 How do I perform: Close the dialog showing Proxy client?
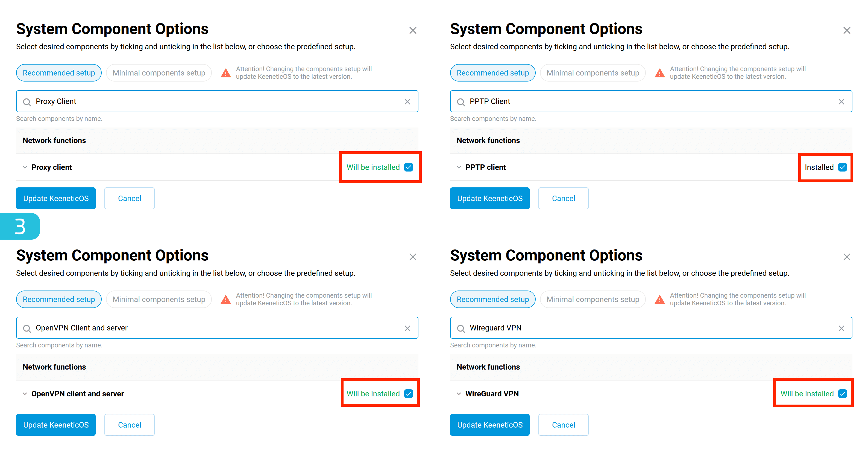pos(413,30)
